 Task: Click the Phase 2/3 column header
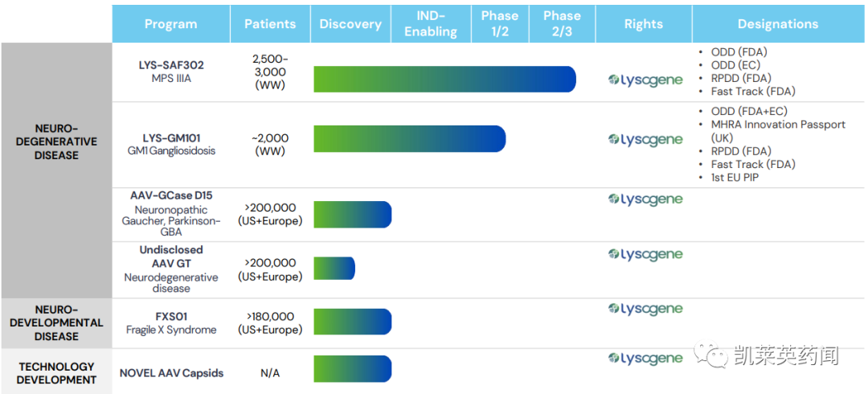point(562,24)
